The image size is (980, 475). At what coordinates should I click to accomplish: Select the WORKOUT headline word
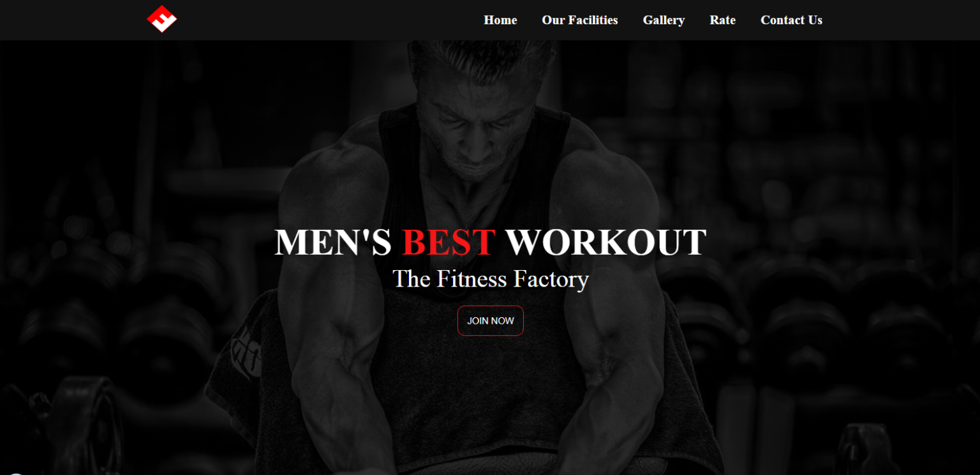click(606, 243)
